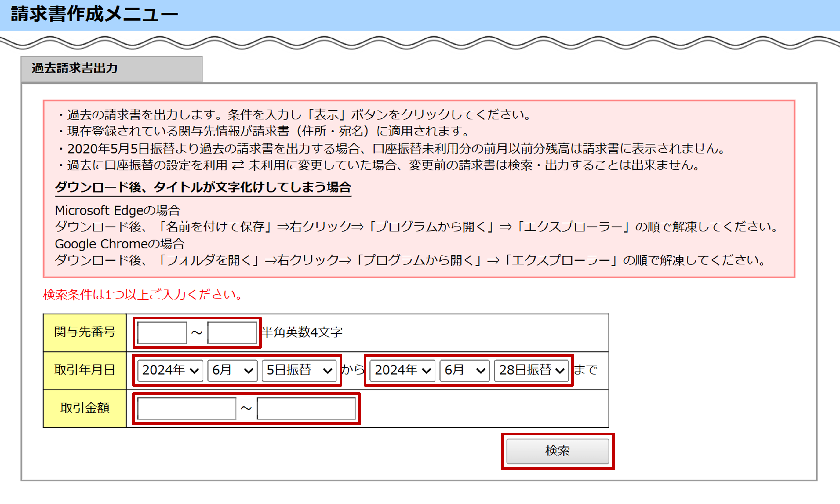The width and height of the screenshot is (840, 504).
Task: Click the minimum 取引金額 input field
Action: pos(187,408)
